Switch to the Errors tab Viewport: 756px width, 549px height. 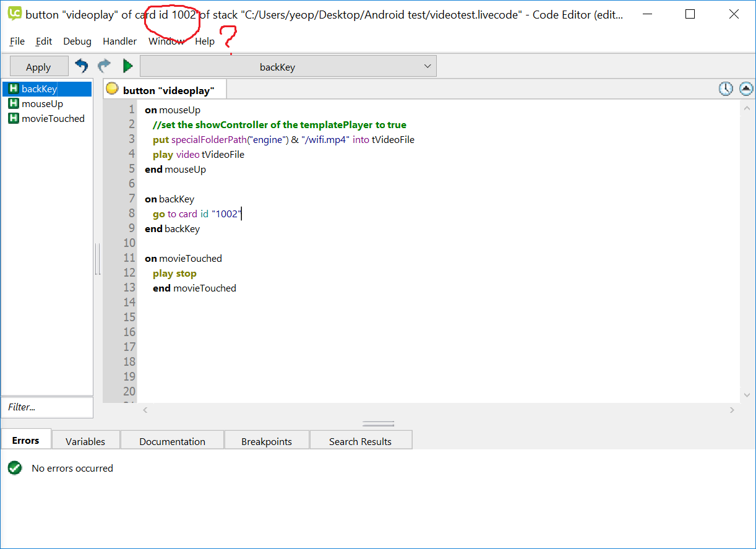25,440
